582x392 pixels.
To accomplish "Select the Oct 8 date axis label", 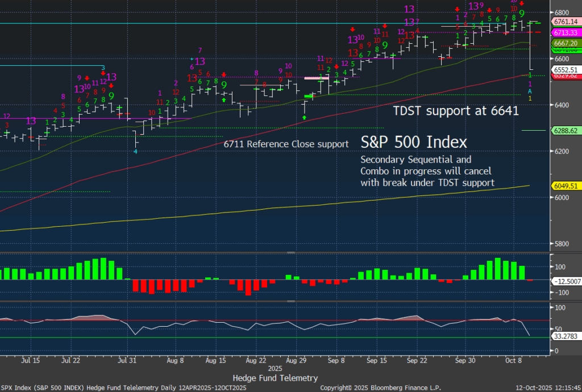I will click(513, 360).
